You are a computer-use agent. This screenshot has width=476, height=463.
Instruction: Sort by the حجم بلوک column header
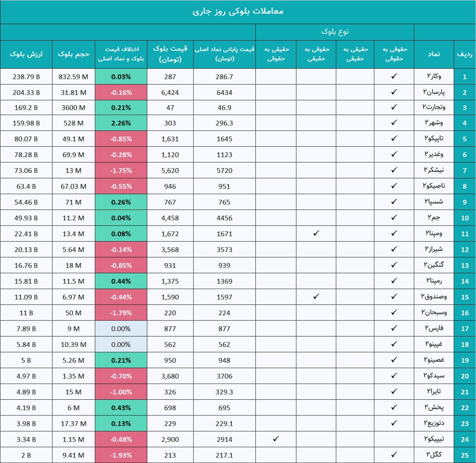[x=74, y=54]
